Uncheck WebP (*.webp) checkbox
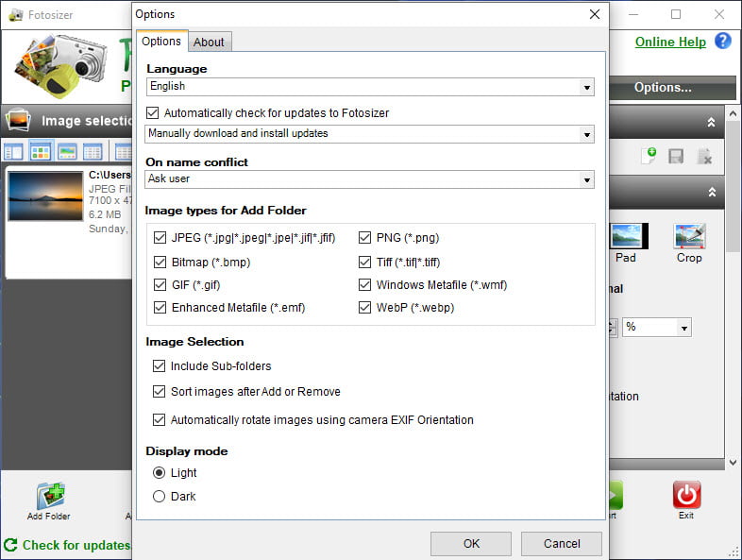This screenshot has width=742, height=560. 364,307
